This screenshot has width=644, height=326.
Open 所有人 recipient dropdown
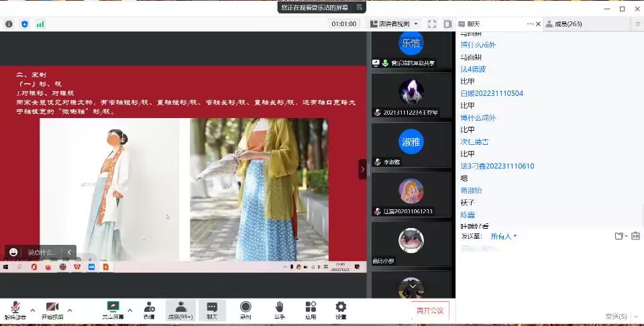pos(504,236)
